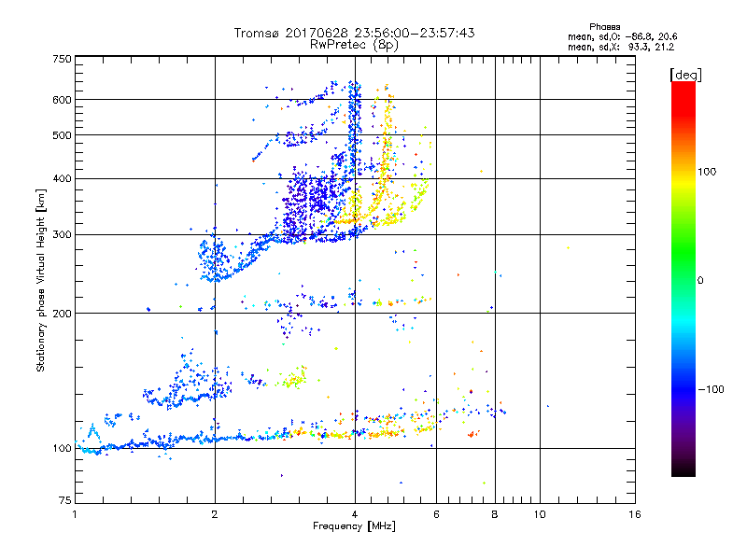Click the black bottom of the colorbar
Screen dimensions: 747x560
(x=684, y=469)
